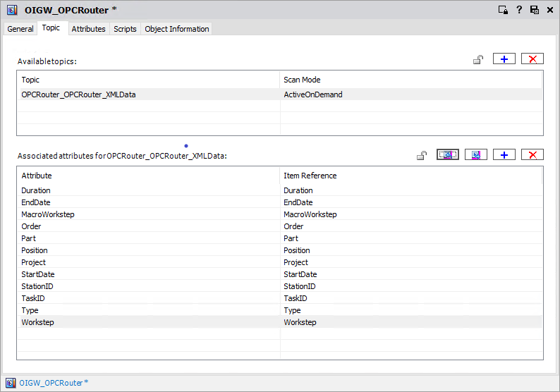The width and height of the screenshot is (560, 392).
Task: Click the ActiveOnDemand scan mode cell
Action: point(411,94)
